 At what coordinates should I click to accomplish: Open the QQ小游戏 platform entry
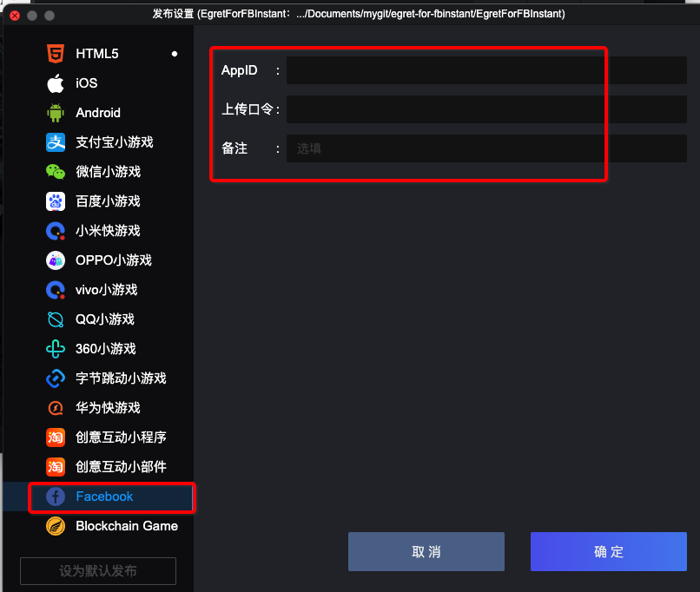tap(104, 319)
